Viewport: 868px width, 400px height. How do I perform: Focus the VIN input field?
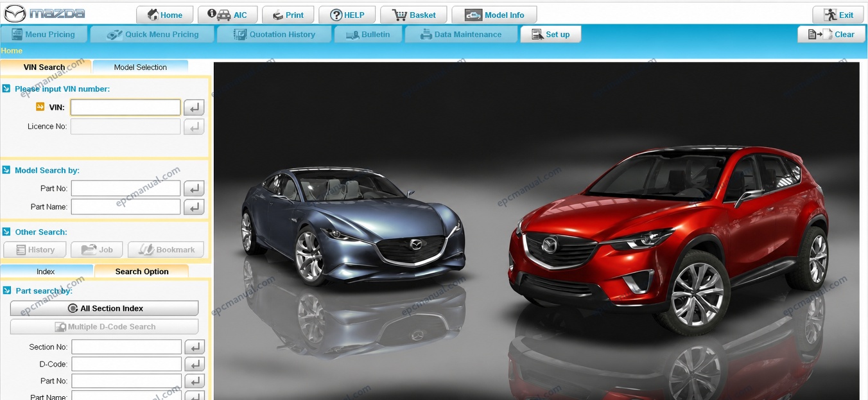pos(125,107)
